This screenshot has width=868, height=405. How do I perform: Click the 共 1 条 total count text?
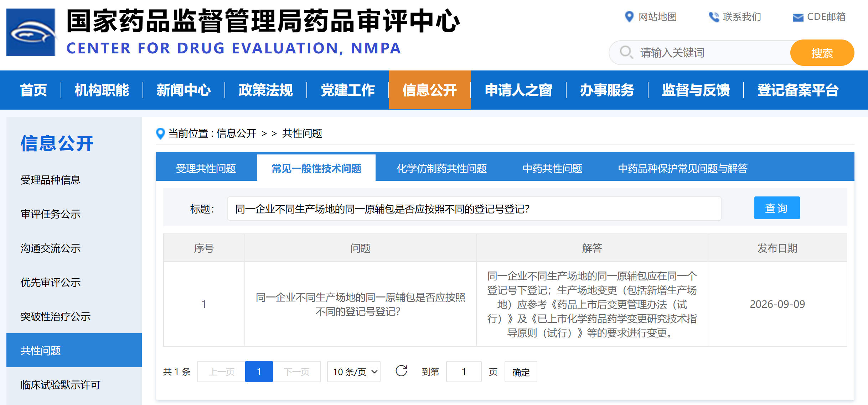point(177,372)
